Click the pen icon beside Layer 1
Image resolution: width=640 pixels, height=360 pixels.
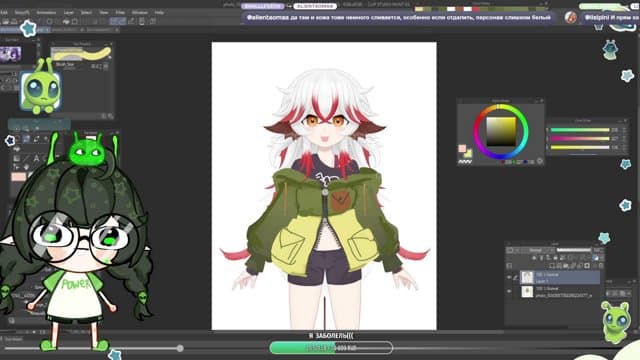point(516,278)
